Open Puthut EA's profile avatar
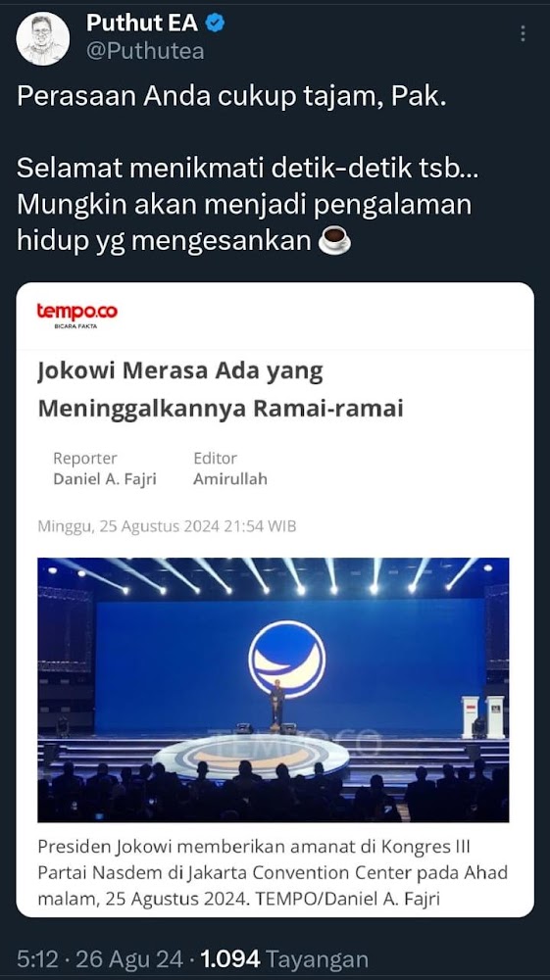The image size is (550, 980). pyautogui.click(x=42, y=39)
